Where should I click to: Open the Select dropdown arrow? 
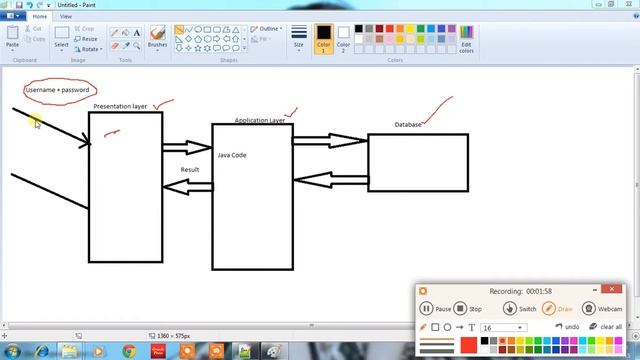61,50
